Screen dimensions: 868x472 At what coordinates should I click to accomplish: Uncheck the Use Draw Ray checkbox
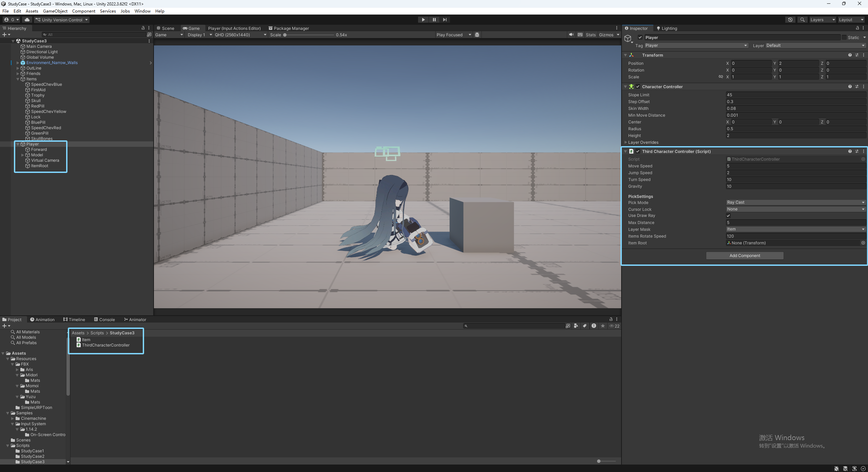pos(728,216)
